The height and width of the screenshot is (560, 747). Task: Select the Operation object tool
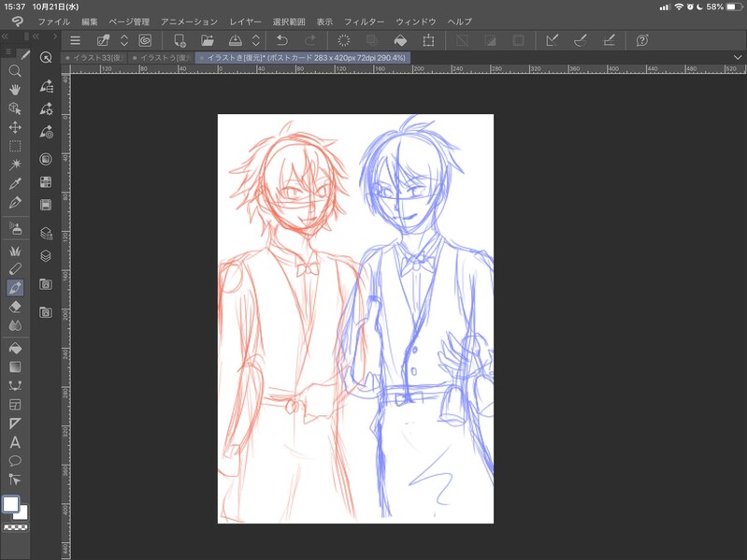(x=15, y=108)
